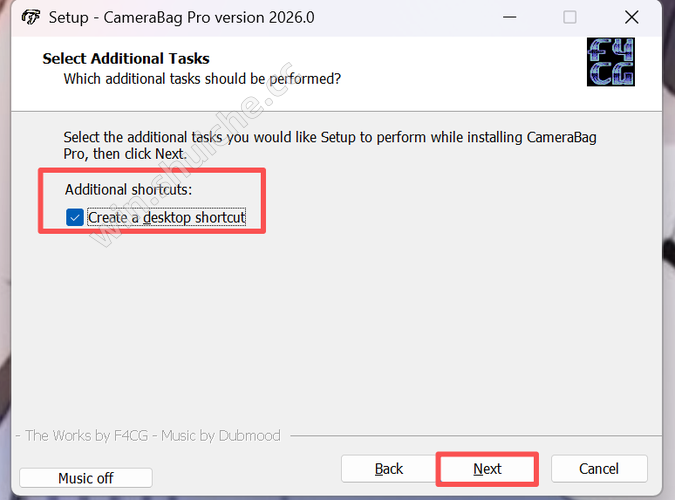The height and width of the screenshot is (500, 675).
Task: Toggle the Music off button
Action: click(86, 478)
